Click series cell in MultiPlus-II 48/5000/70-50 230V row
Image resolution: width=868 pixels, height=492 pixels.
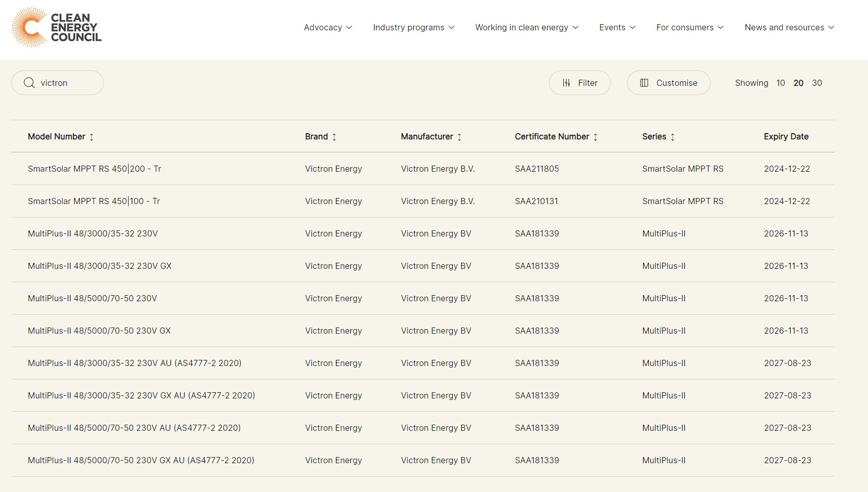(664, 298)
